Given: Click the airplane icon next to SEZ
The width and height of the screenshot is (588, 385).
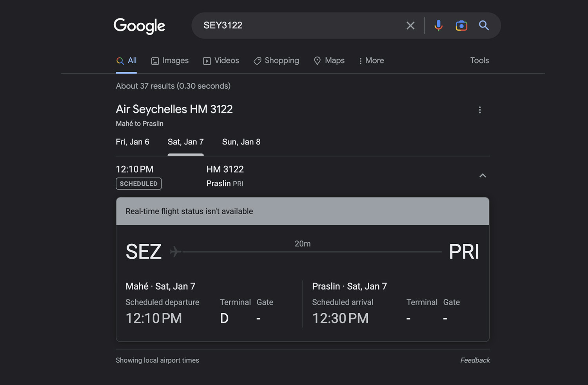Looking at the screenshot, I should [x=176, y=251].
